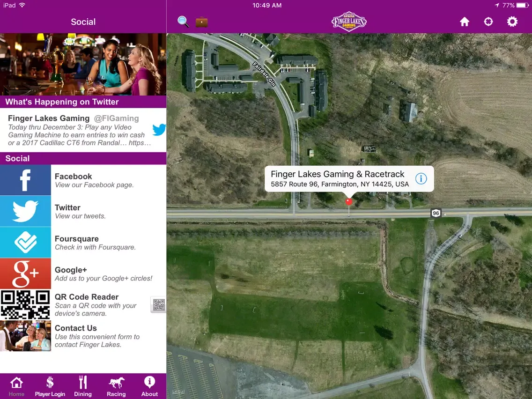Tap the small QR scanner icon
The height and width of the screenshot is (399, 532).
(158, 305)
